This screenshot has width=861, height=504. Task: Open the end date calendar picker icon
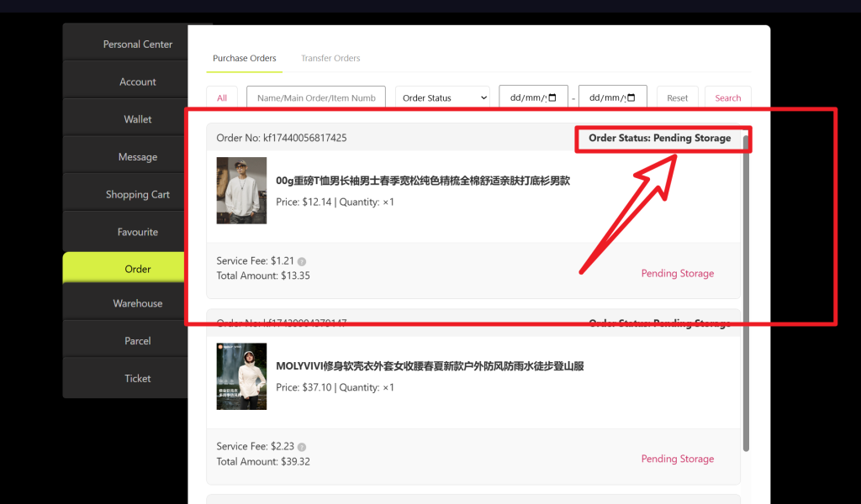point(631,97)
